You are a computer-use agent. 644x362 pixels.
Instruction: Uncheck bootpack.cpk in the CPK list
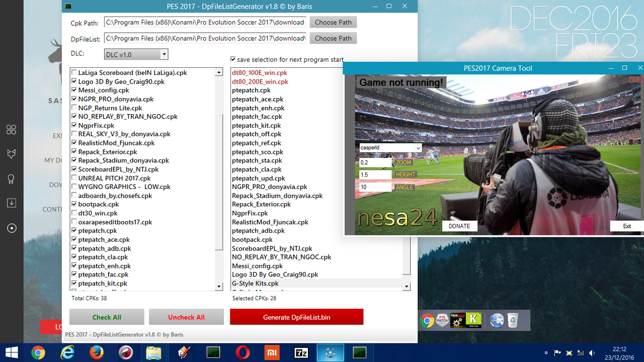click(x=74, y=205)
